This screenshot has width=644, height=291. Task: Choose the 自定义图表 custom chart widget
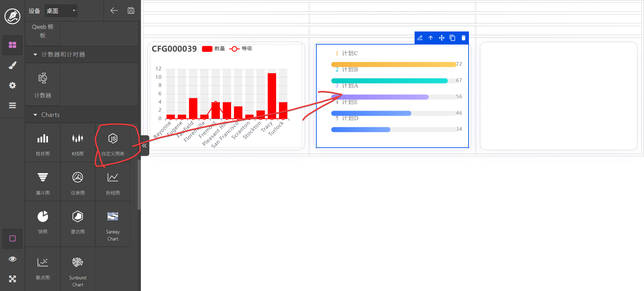click(x=113, y=143)
